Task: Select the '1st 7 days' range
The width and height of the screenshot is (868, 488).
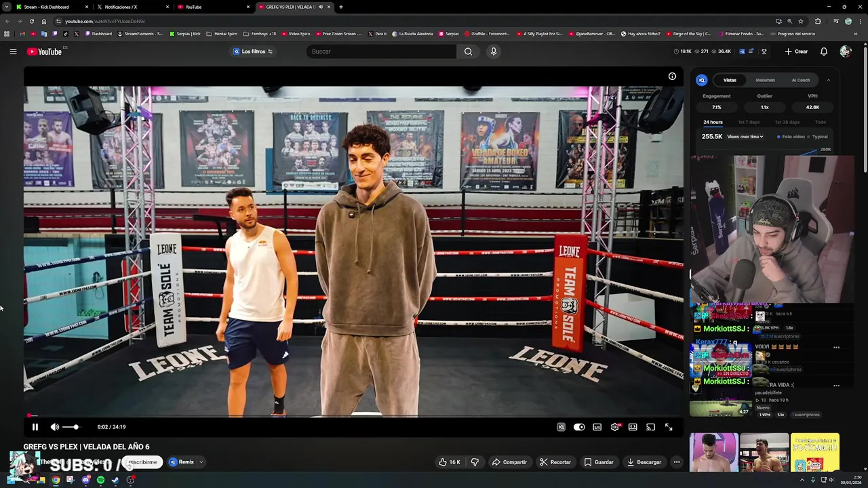Action: [749, 122]
